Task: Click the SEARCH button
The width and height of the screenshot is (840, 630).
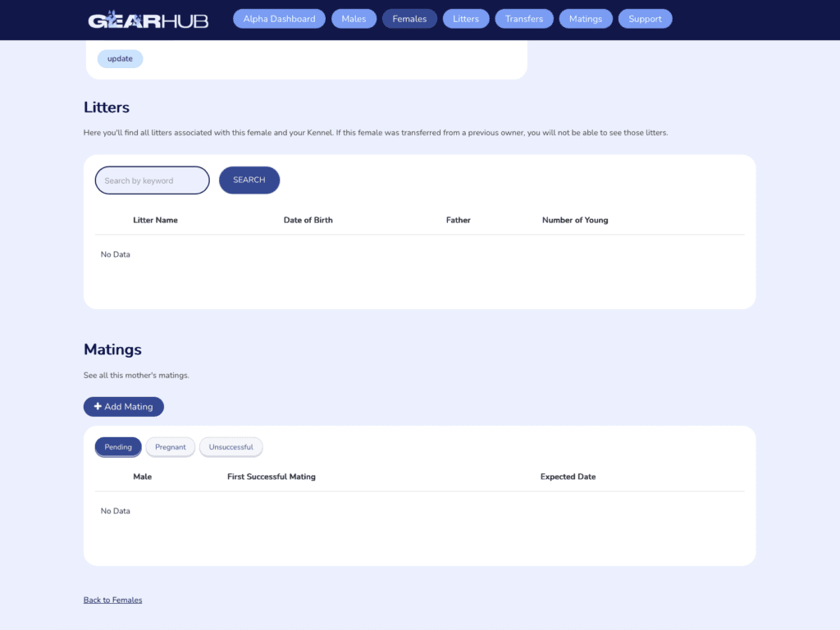Action: pos(249,180)
